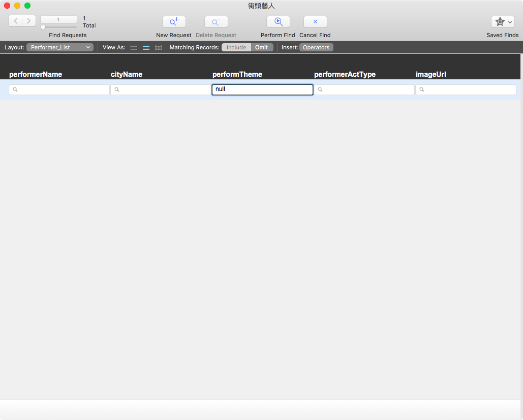Click the Cancel Find X icon
Screen dimensions: 523x420
pos(315,22)
